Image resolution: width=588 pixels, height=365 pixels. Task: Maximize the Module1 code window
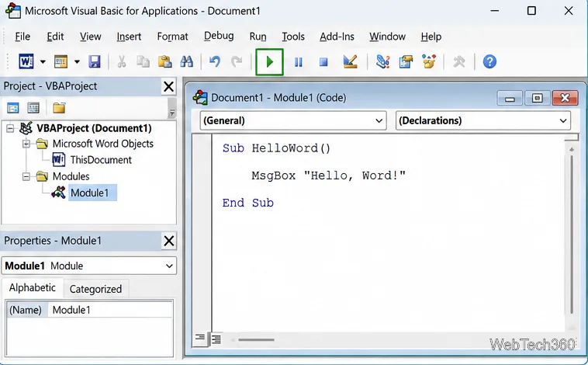[537, 99]
